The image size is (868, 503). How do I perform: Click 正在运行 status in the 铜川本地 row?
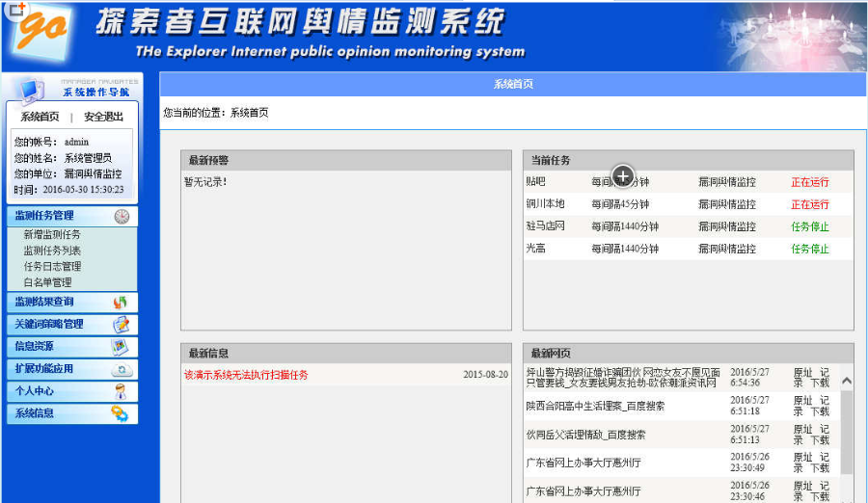pyautogui.click(x=810, y=204)
